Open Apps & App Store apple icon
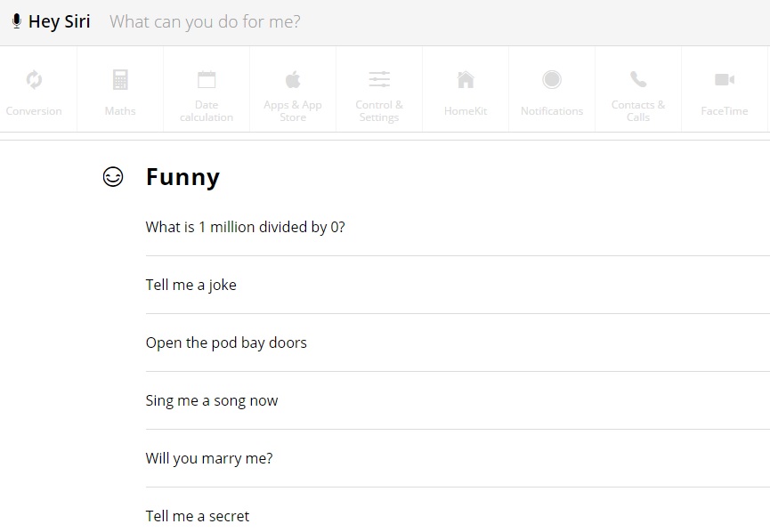Screen dimensions: 770x532 [x=293, y=79]
